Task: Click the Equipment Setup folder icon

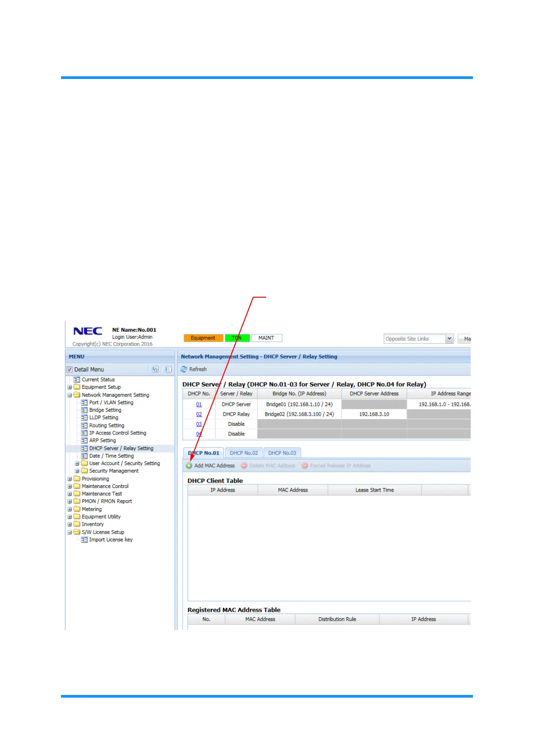Action: tap(77, 387)
